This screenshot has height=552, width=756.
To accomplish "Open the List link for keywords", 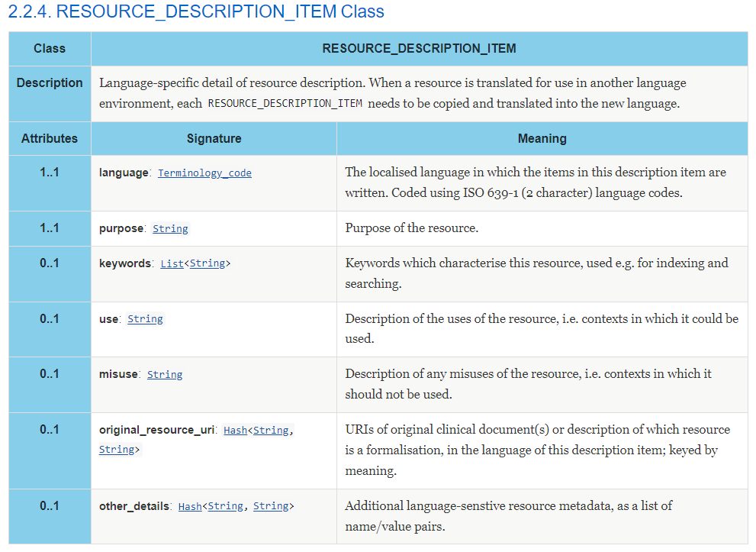I will pyautogui.click(x=172, y=263).
